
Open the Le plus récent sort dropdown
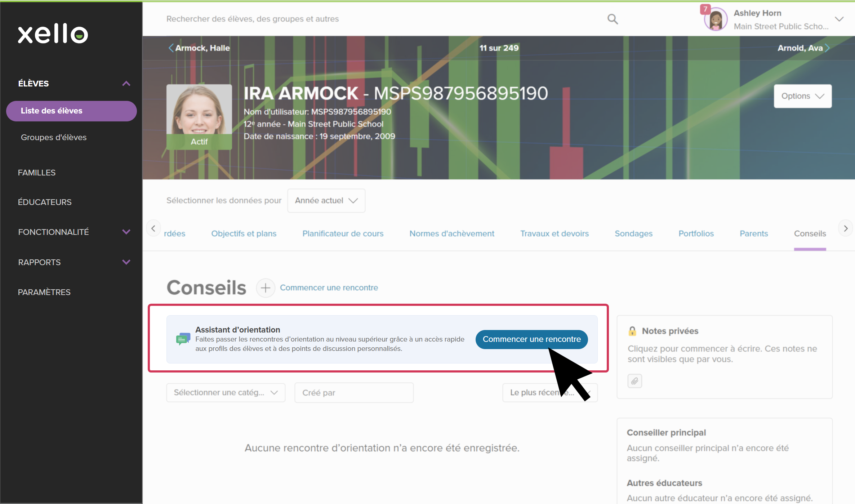[x=550, y=392]
